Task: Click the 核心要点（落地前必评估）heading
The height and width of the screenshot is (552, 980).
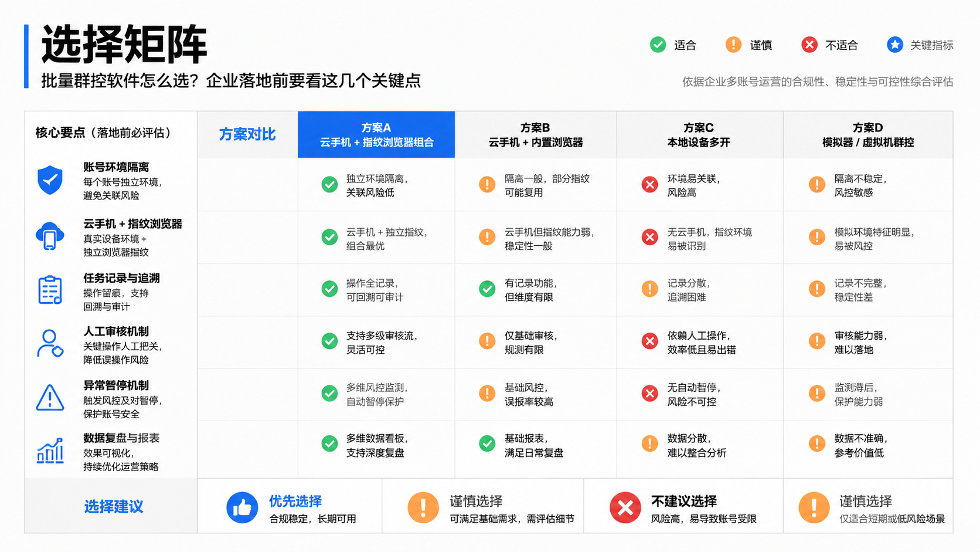Action: pyautogui.click(x=103, y=133)
